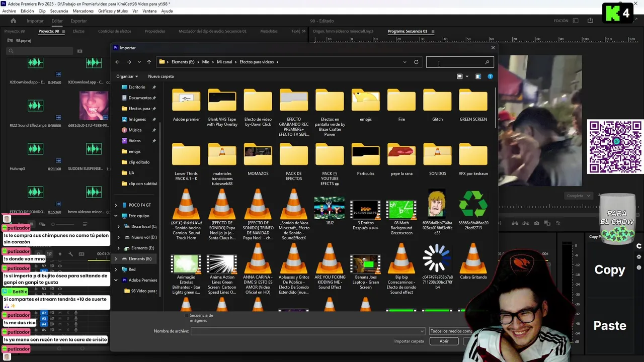644x362 pixels.
Task: Expand the Red tree node
Action: pyautogui.click(x=116, y=269)
